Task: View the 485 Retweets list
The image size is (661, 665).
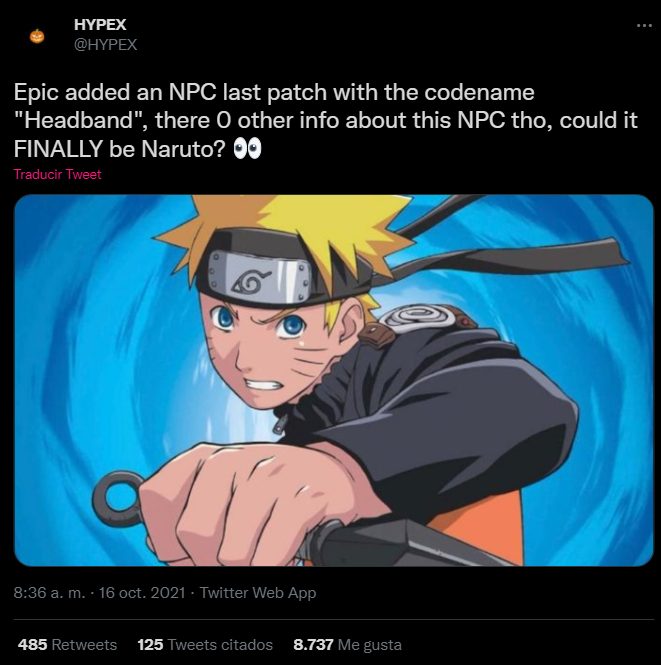Action: click(67, 645)
